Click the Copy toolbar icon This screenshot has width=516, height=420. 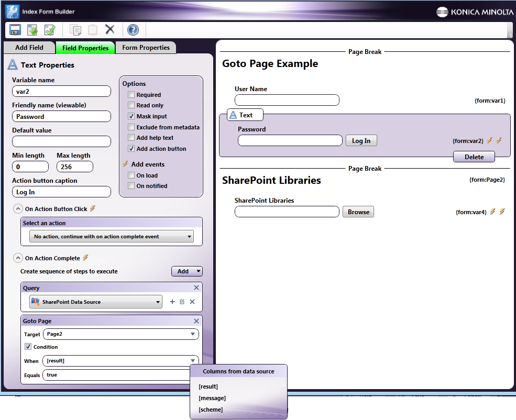pos(75,30)
